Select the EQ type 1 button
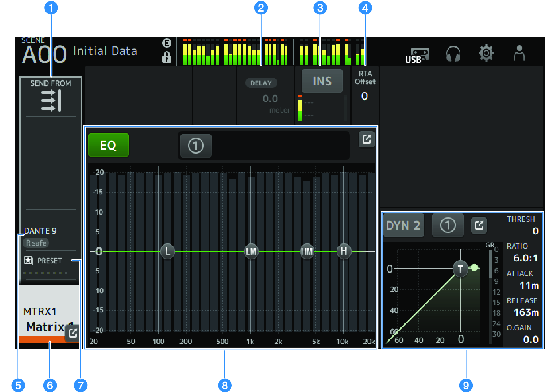The width and height of the screenshot is (550, 392). [196, 146]
